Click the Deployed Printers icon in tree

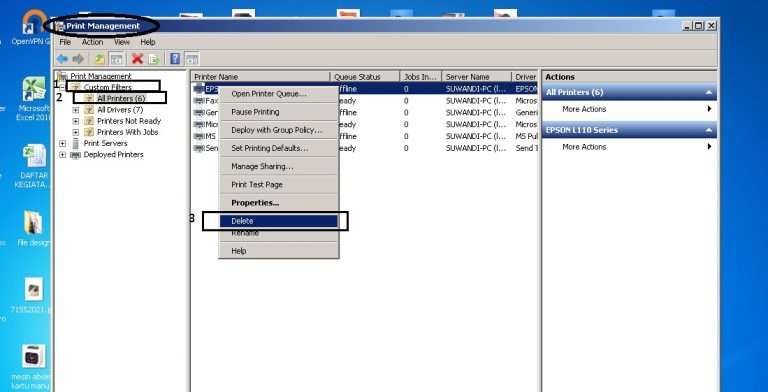click(x=75, y=155)
